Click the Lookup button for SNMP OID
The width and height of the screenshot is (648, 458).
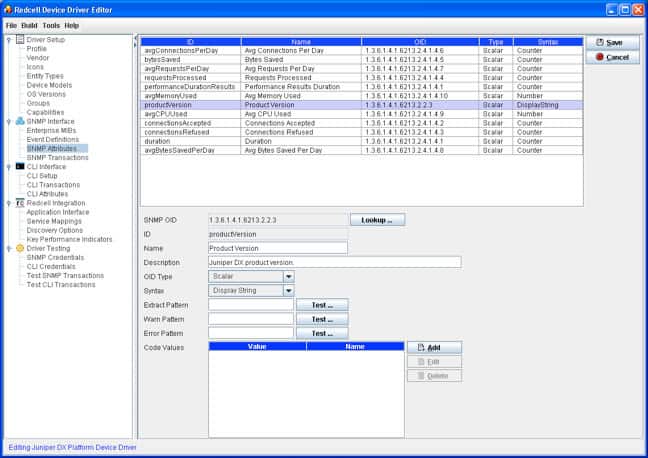click(x=377, y=220)
